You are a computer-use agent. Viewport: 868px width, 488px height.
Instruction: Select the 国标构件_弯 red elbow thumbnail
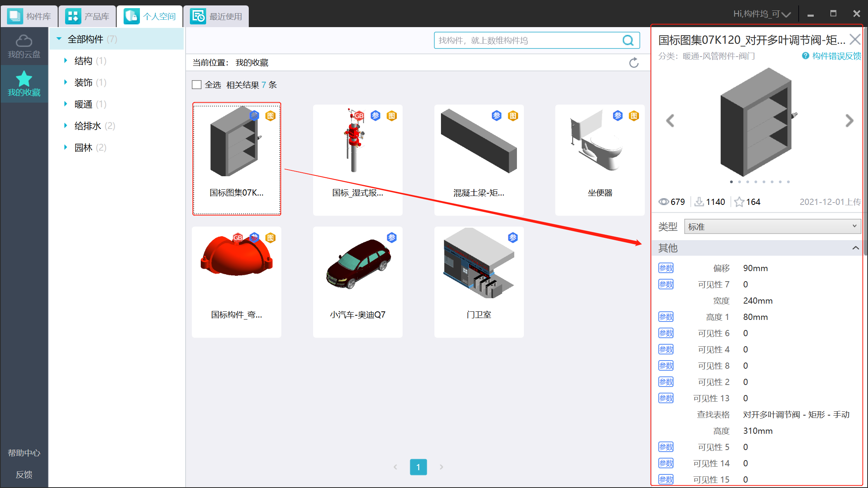click(x=236, y=255)
